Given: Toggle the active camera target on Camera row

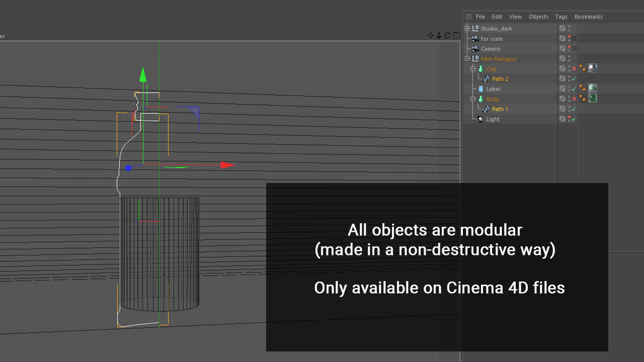Looking at the screenshot, I should (574, 49).
